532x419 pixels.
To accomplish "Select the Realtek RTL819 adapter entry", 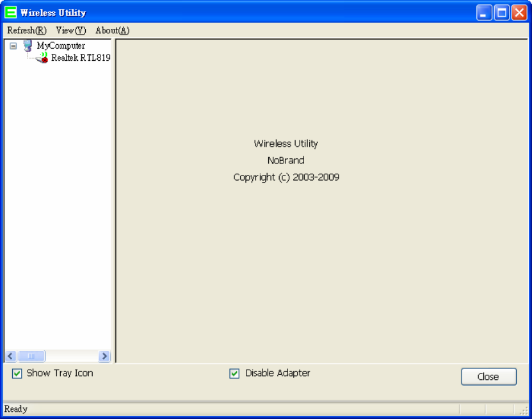I will point(81,58).
